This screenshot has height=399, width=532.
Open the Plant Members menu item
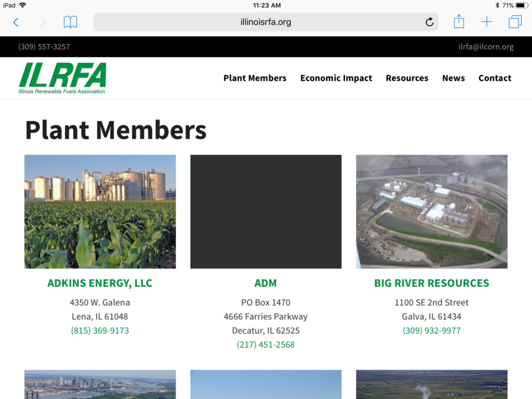[255, 78]
